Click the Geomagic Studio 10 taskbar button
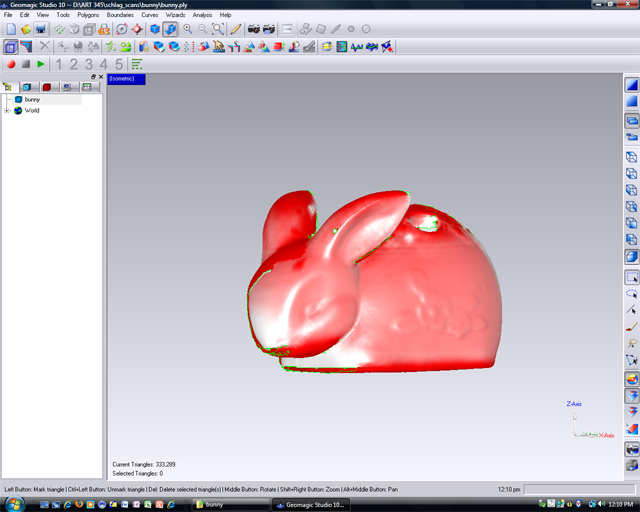Viewport: 640px width, 512px height. [x=310, y=505]
